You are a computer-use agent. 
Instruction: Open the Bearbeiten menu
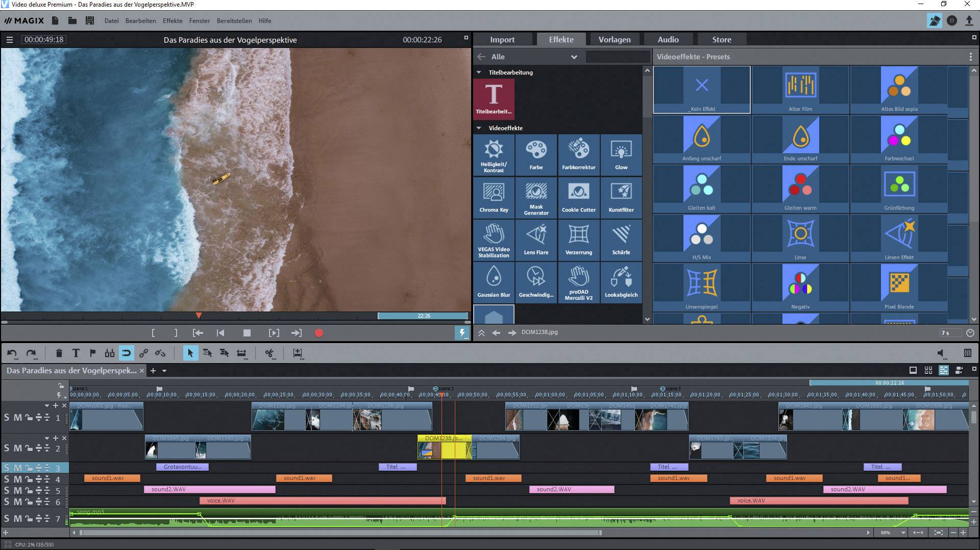coord(140,21)
